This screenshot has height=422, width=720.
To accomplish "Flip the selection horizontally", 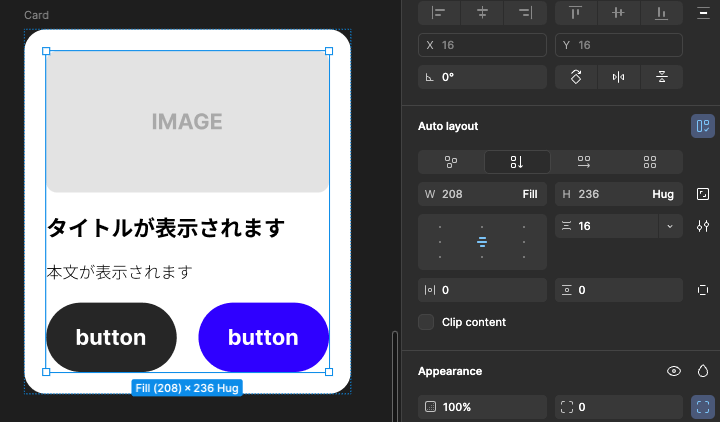I will coord(619,77).
